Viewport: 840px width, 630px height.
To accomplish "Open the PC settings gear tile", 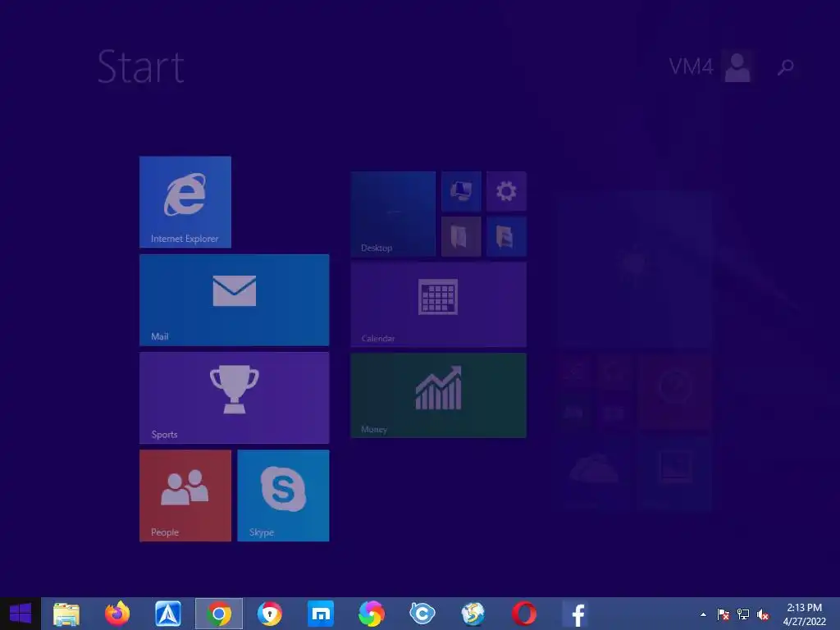I will pos(507,191).
